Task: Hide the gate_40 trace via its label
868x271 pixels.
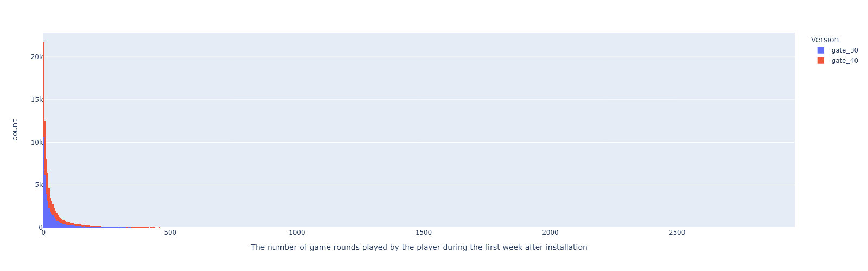Action: pyautogui.click(x=845, y=61)
